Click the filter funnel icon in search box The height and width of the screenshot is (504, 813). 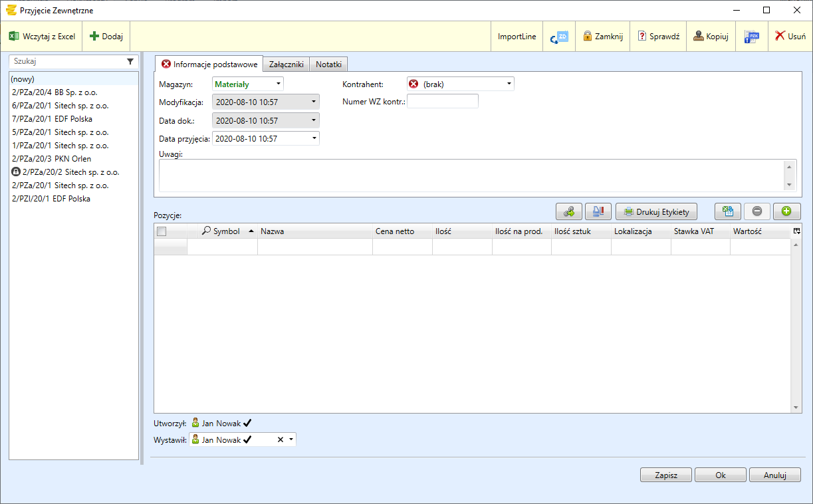(x=130, y=61)
